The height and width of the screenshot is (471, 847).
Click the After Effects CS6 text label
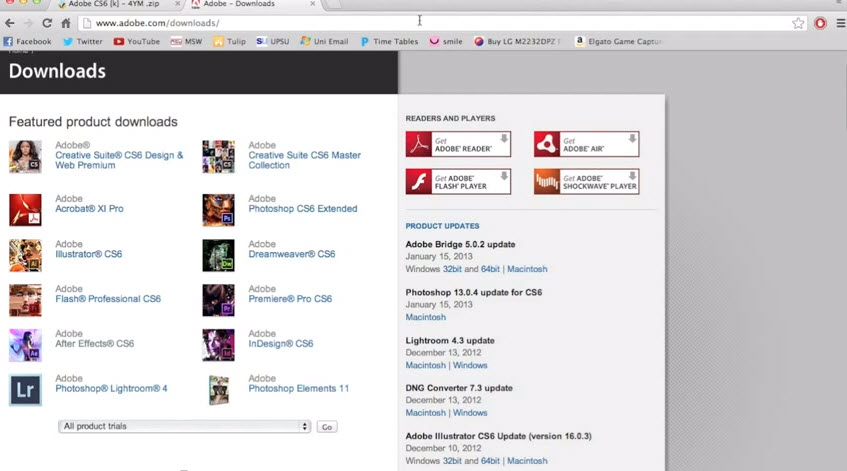click(x=95, y=344)
